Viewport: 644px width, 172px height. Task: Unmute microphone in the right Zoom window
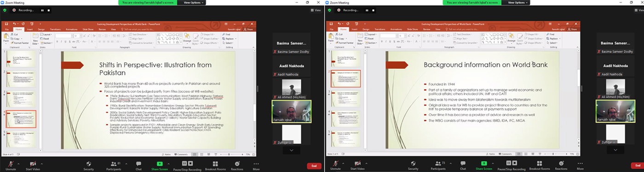tap(335, 165)
